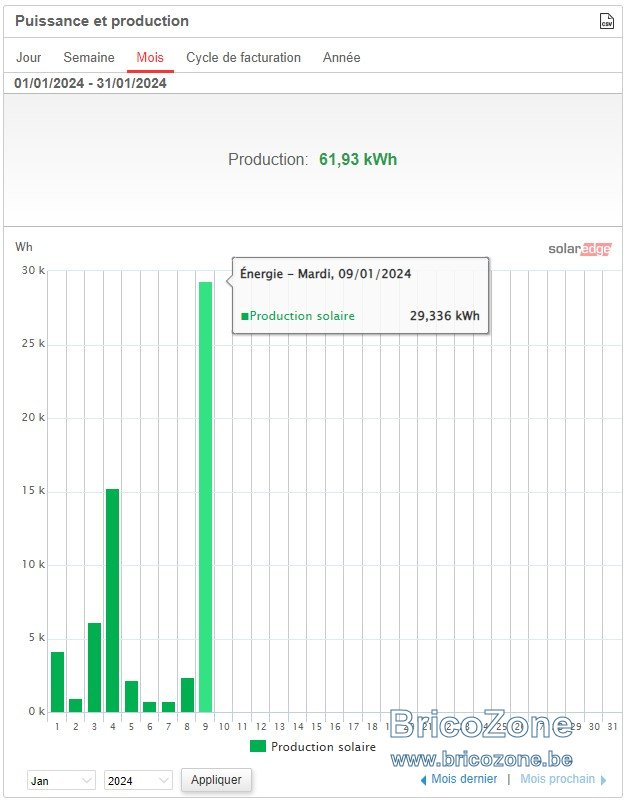
Task: Click the SolarEdge logo
Action: (579, 249)
